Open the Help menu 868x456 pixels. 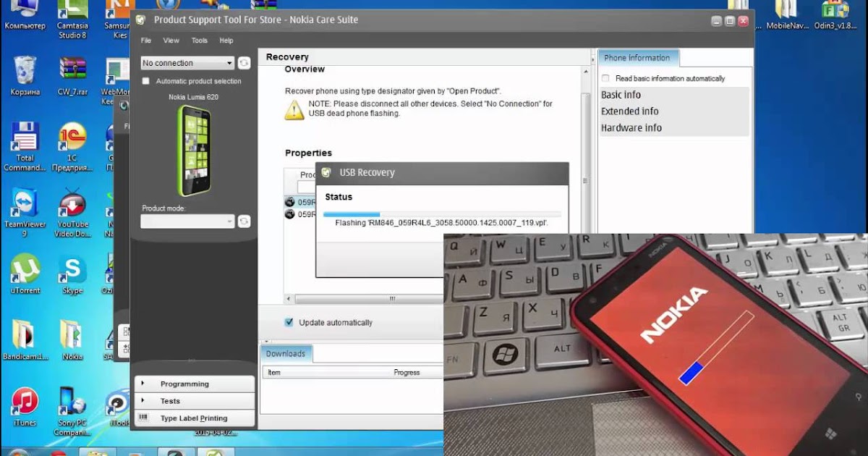tap(226, 41)
